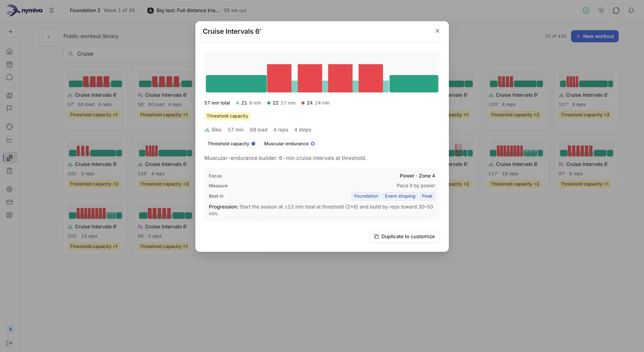Close the Cruise Intervals 6′ dialog
The height and width of the screenshot is (352, 644).
pos(437,31)
